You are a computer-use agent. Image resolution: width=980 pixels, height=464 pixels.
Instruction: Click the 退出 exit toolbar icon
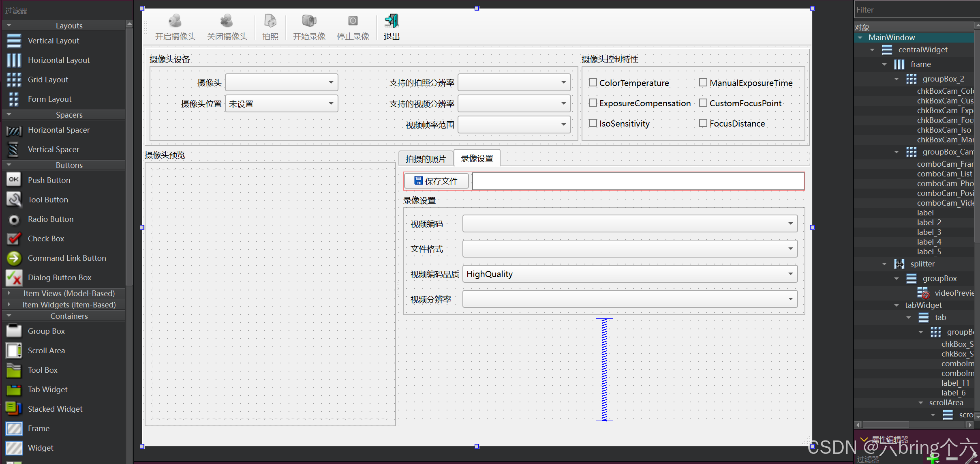tap(392, 21)
